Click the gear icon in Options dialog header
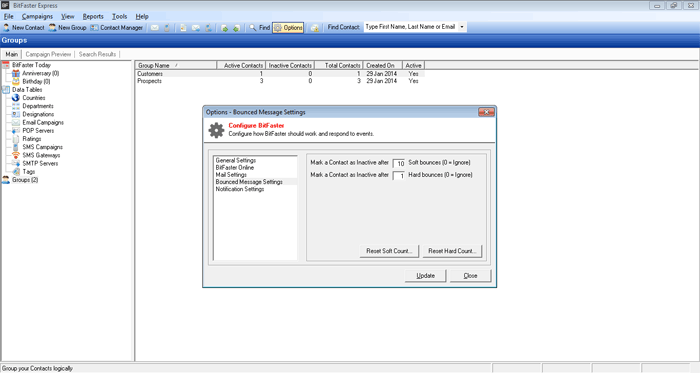The image size is (700, 373). tap(217, 130)
